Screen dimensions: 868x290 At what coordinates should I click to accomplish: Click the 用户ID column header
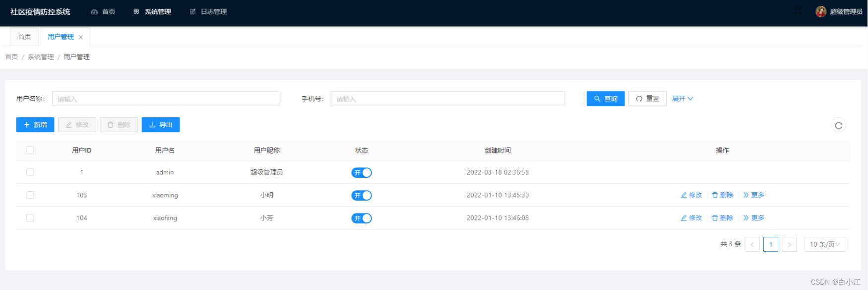click(x=82, y=150)
